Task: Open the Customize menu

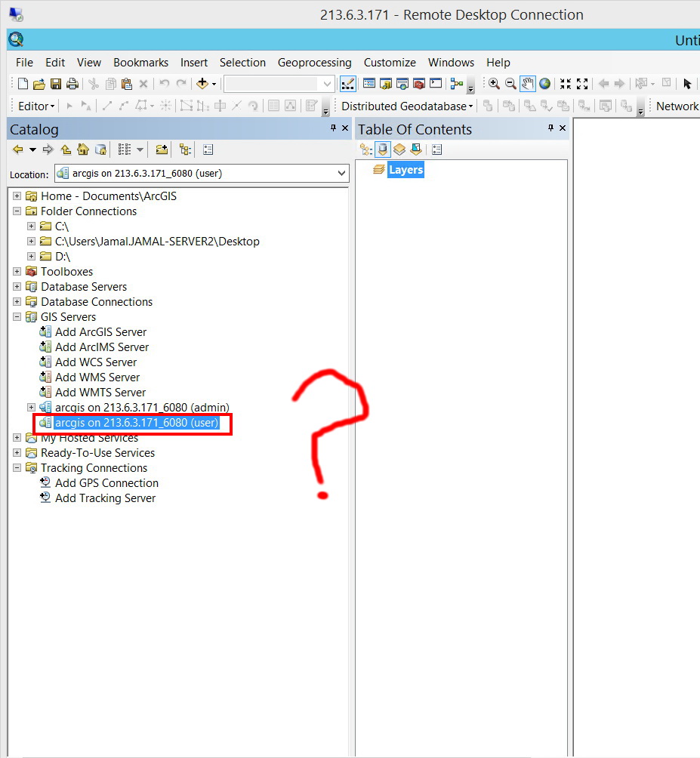Action: [390, 63]
